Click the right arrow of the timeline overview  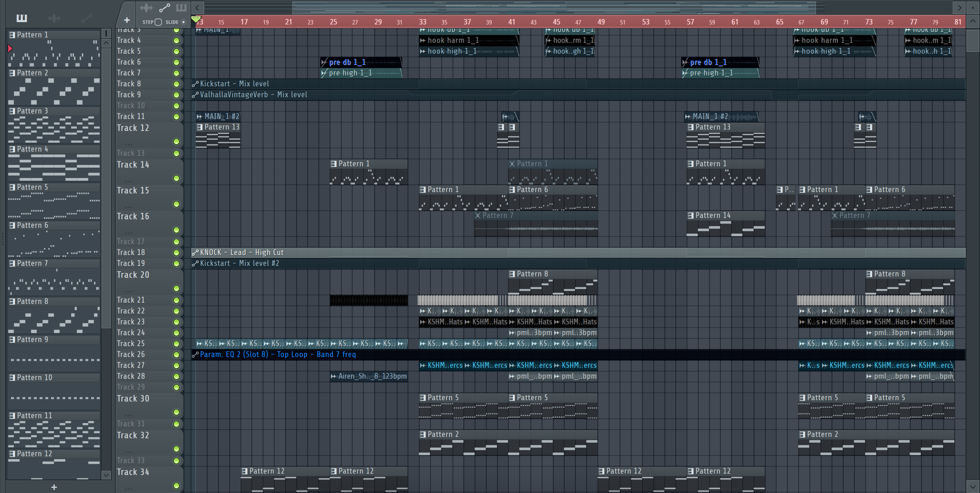(x=959, y=7)
